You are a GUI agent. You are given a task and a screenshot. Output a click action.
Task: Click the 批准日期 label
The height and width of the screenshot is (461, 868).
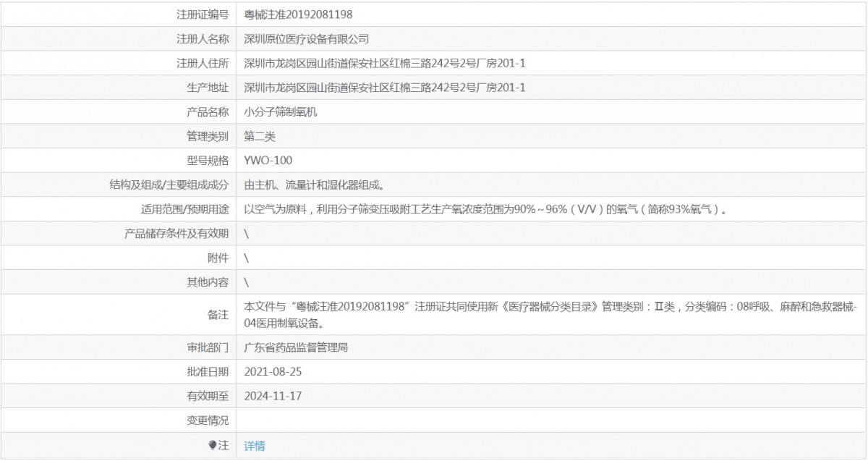(x=208, y=372)
